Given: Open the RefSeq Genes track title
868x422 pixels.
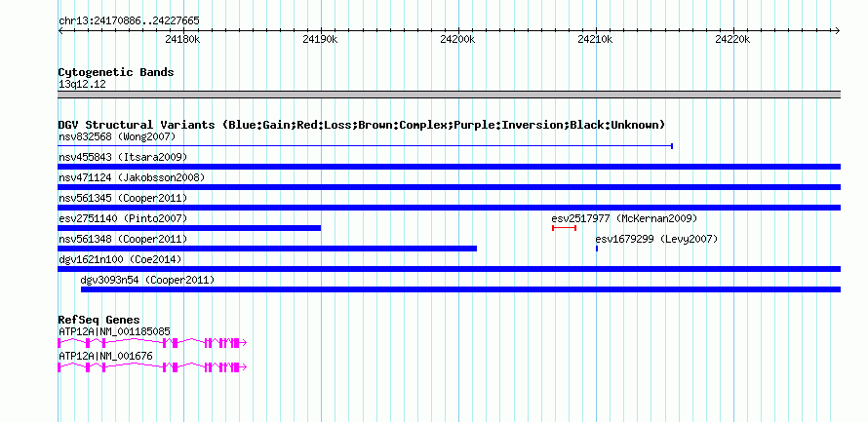Looking at the screenshot, I should (99, 321).
